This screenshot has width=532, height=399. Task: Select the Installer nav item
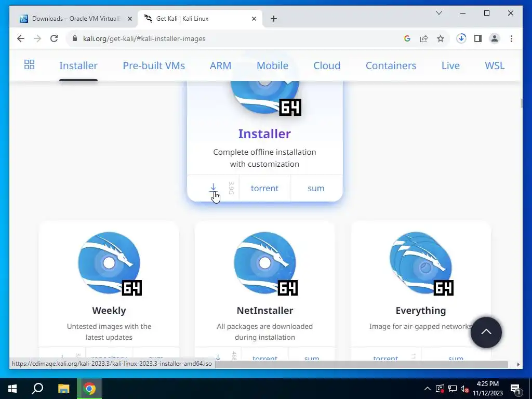pos(78,65)
